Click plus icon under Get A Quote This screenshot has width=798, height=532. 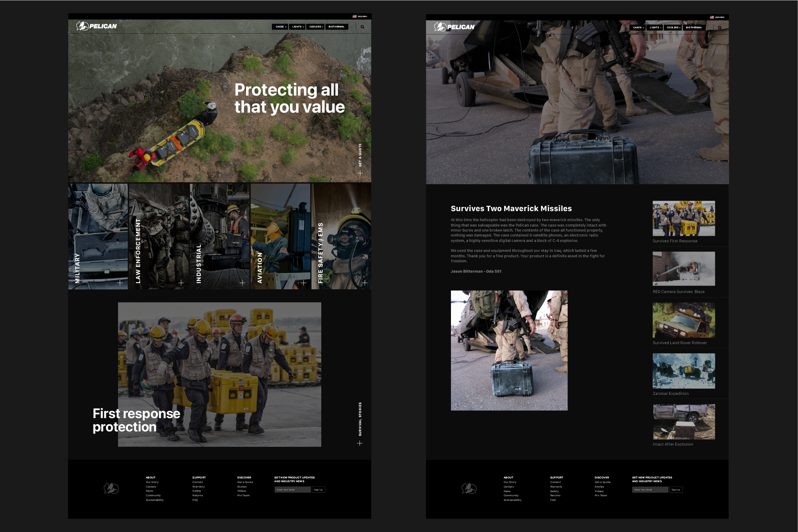[x=360, y=173]
